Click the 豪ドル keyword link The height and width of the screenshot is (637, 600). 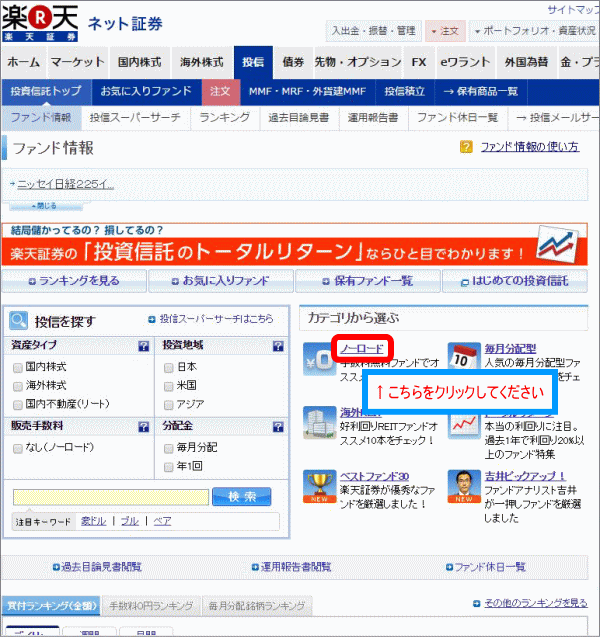93,521
